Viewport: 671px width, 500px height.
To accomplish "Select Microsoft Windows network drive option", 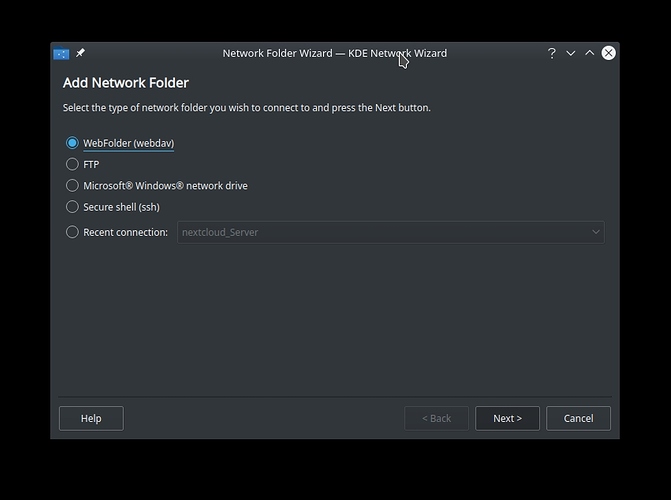I will tap(72, 185).
